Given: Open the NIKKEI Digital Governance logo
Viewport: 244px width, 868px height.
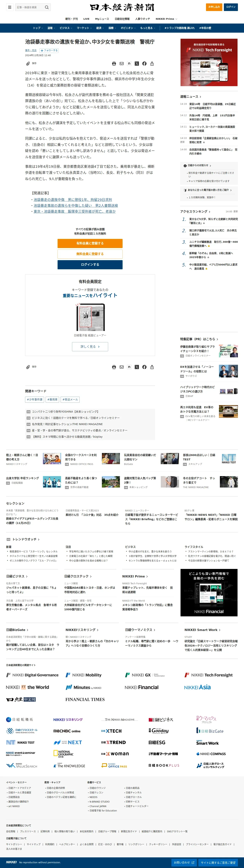Looking at the screenshot, I should (32, 675).
